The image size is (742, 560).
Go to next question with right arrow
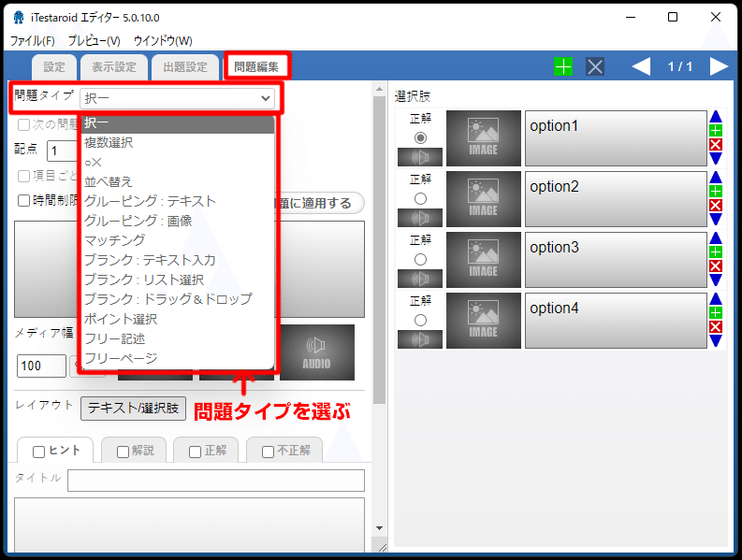pyautogui.click(x=719, y=66)
